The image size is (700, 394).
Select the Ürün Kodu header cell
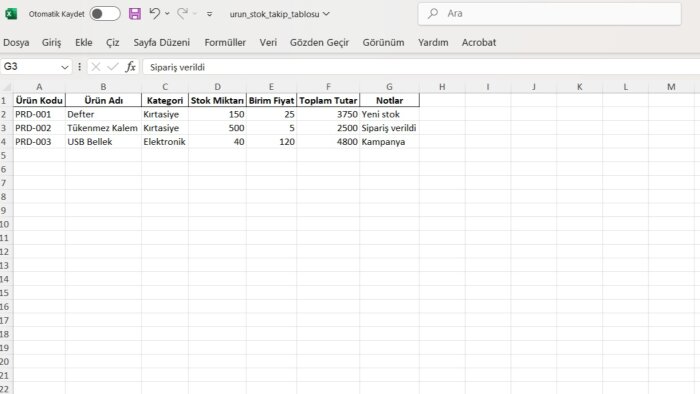pos(39,100)
